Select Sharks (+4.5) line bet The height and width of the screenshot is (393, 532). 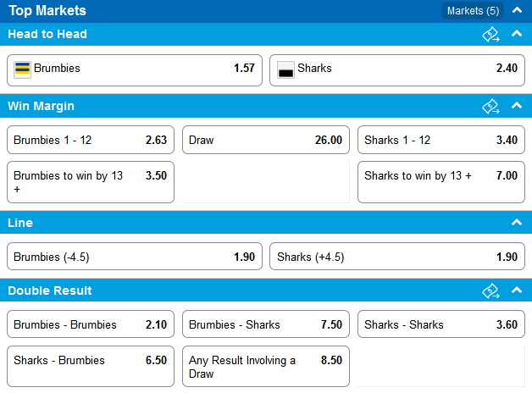click(x=397, y=257)
